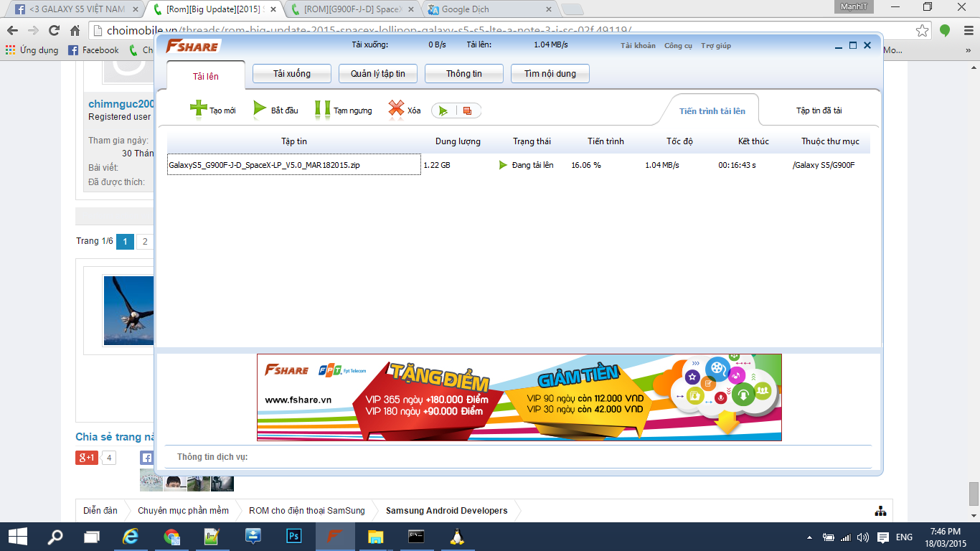Sort by the Tập tin column header
Image resolution: width=980 pixels, height=551 pixels.
(x=294, y=141)
